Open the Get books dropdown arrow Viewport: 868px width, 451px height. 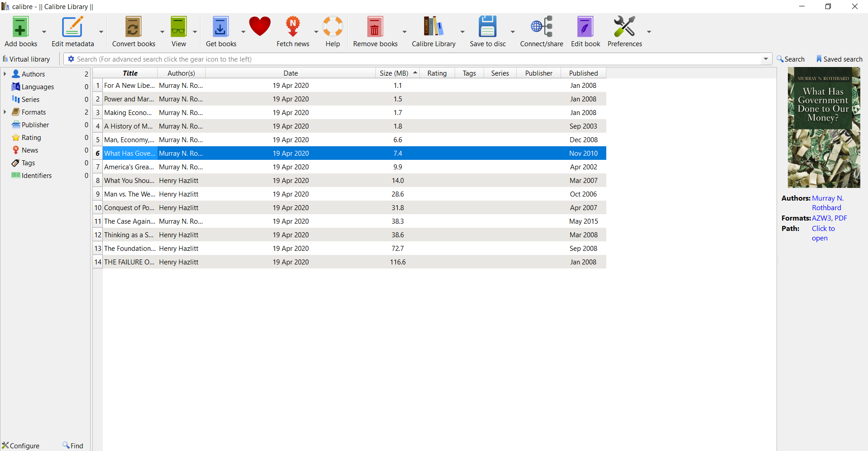(x=243, y=32)
